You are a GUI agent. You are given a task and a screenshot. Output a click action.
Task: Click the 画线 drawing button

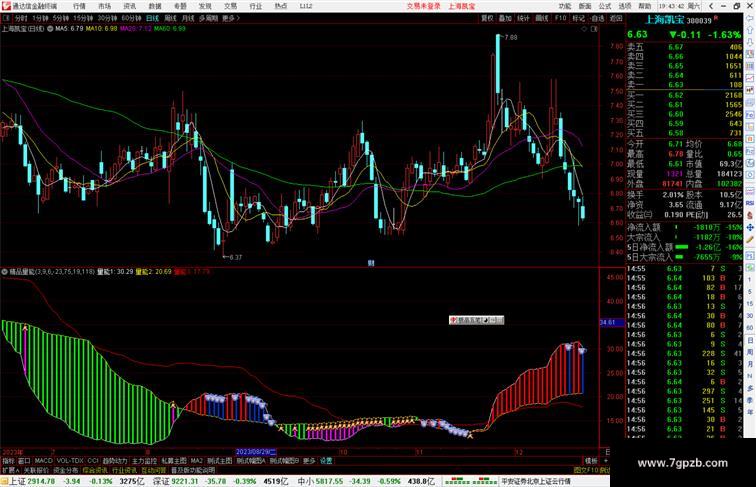coord(542,18)
